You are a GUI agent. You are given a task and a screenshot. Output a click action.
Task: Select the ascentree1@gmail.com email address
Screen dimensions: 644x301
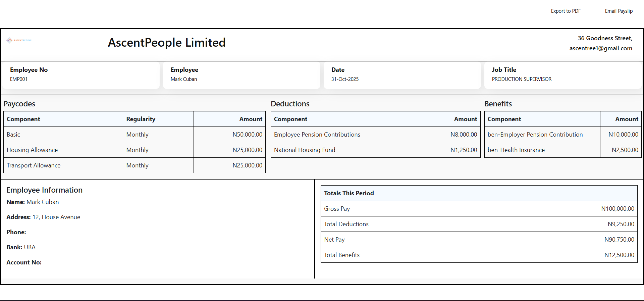pyautogui.click(x=600, y=48)
